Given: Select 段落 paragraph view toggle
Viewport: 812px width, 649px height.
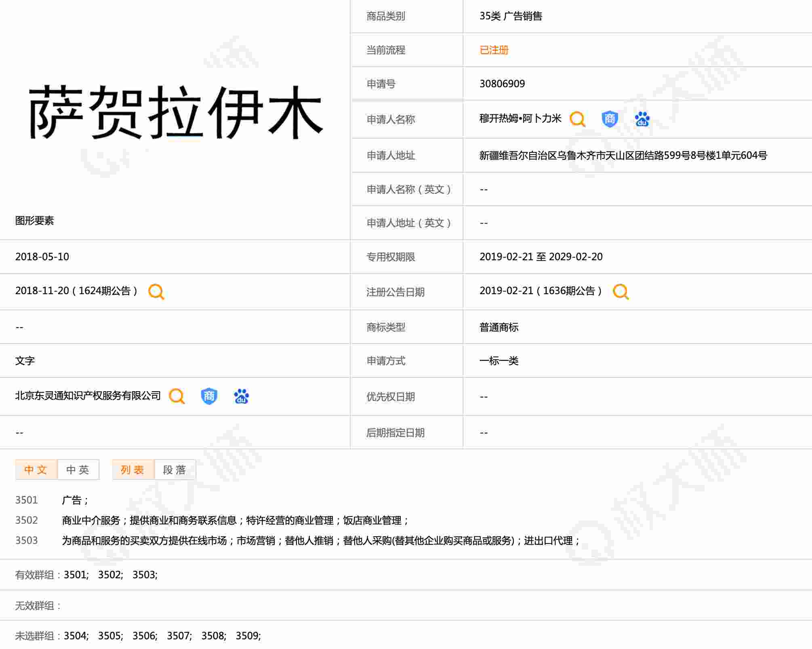Looking at the screenshot, I should pos(175,470).
